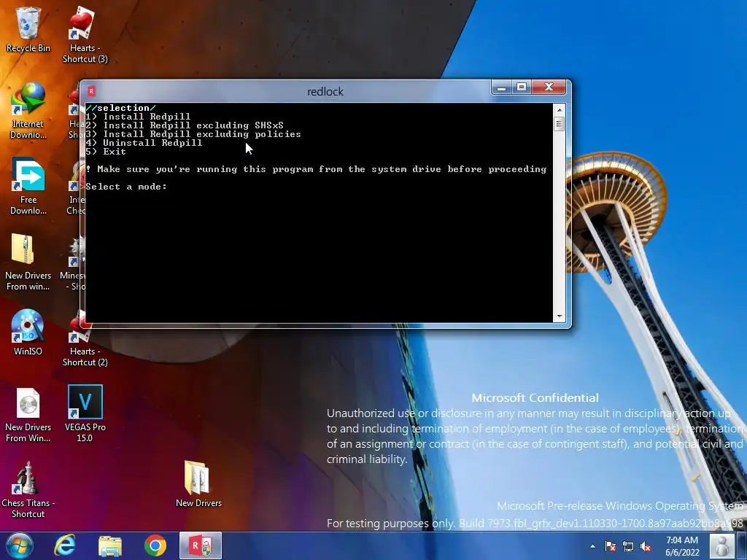Open Hearts - Shortcut (3) icon
The image size is (747, 560).
85,35
